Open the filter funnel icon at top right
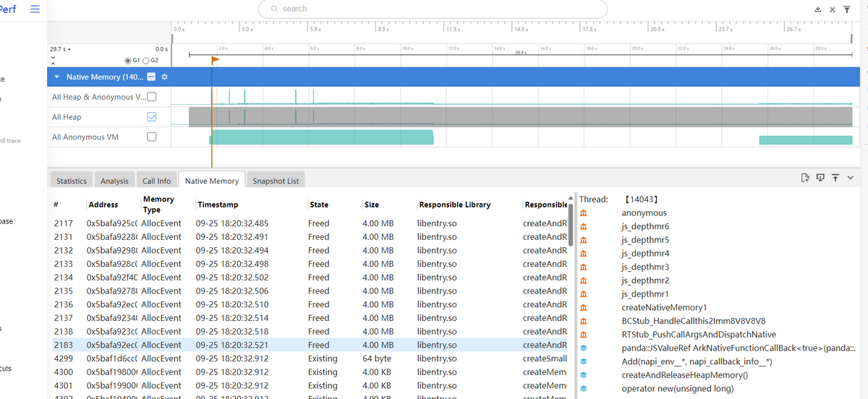868x399 pixels. 846,9
